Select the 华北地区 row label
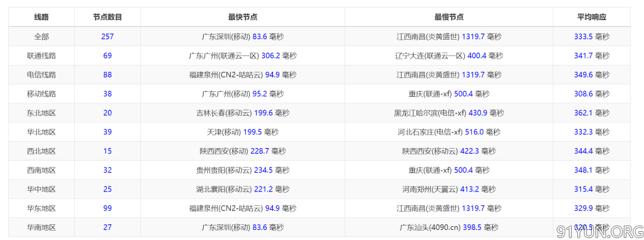 (42, 132)
